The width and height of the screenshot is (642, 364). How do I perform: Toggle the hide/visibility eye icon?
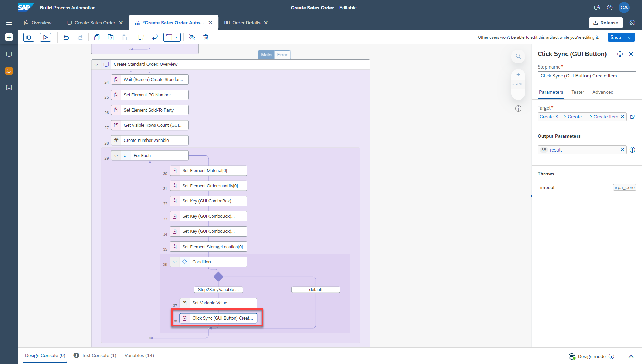(x=192, y=37)
